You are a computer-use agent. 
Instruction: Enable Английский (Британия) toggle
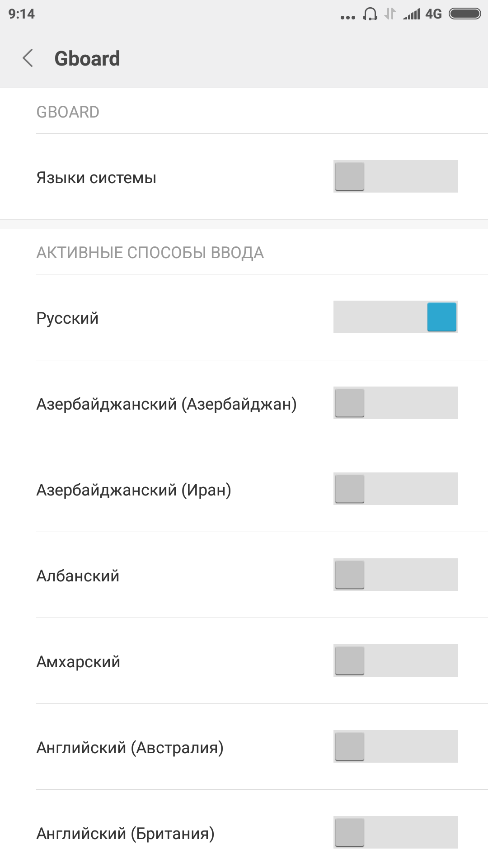coord(396,832)
